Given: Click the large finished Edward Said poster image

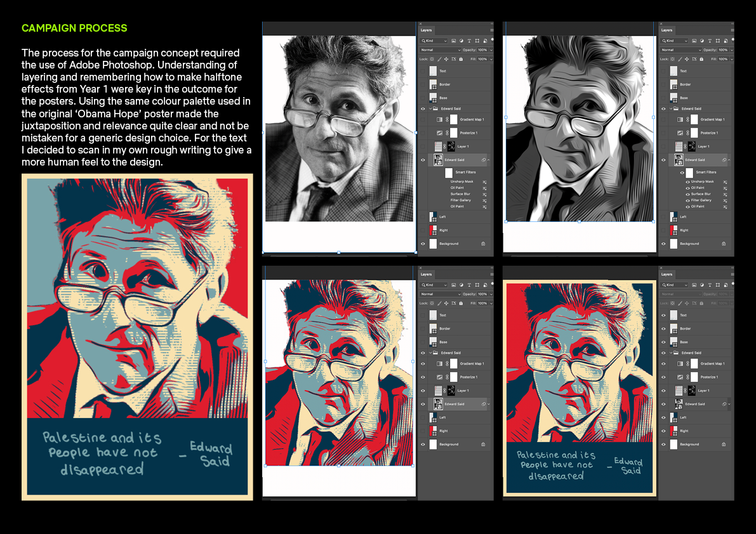Looking at the screenshot, I should coord(137,337).
